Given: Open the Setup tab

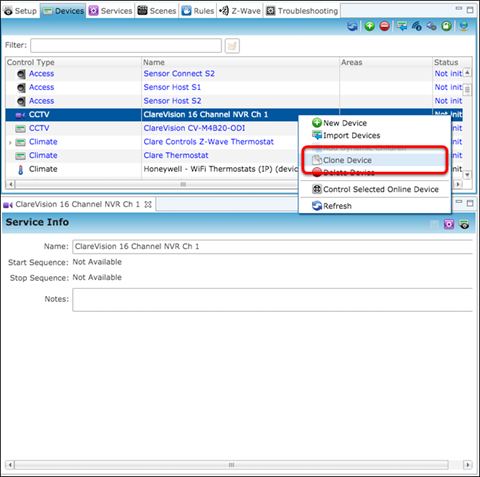Looking at the screenshot, I should pyautogui.click(x=20, y=11).
